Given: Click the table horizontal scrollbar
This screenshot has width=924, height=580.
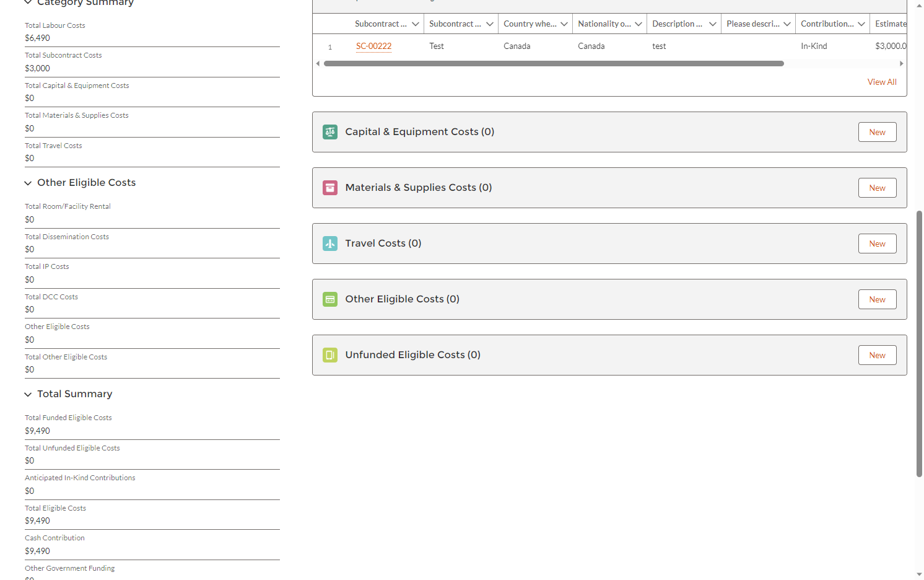Looking at the screenshot, I should coord(554,63).
